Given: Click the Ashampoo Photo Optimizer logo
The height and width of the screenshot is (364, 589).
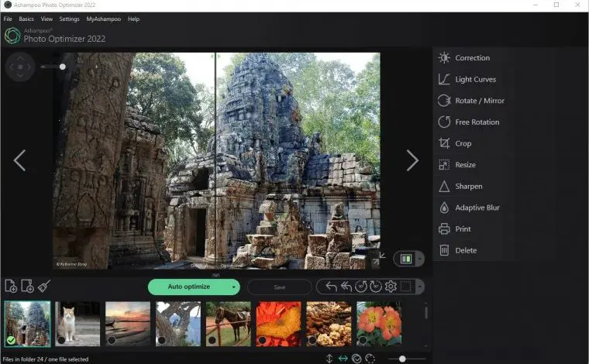Looking at the screenshot, I should [12, 36].
